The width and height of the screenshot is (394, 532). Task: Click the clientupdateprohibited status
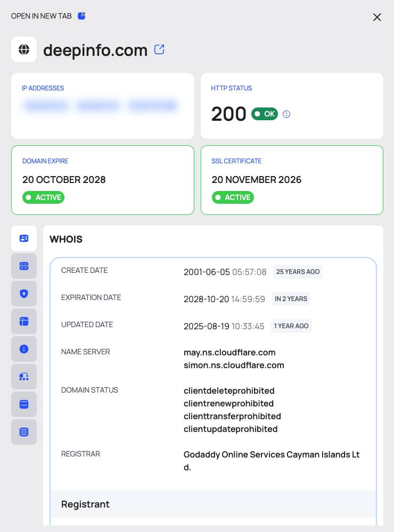pyautogui.click(x=231, y=429)
